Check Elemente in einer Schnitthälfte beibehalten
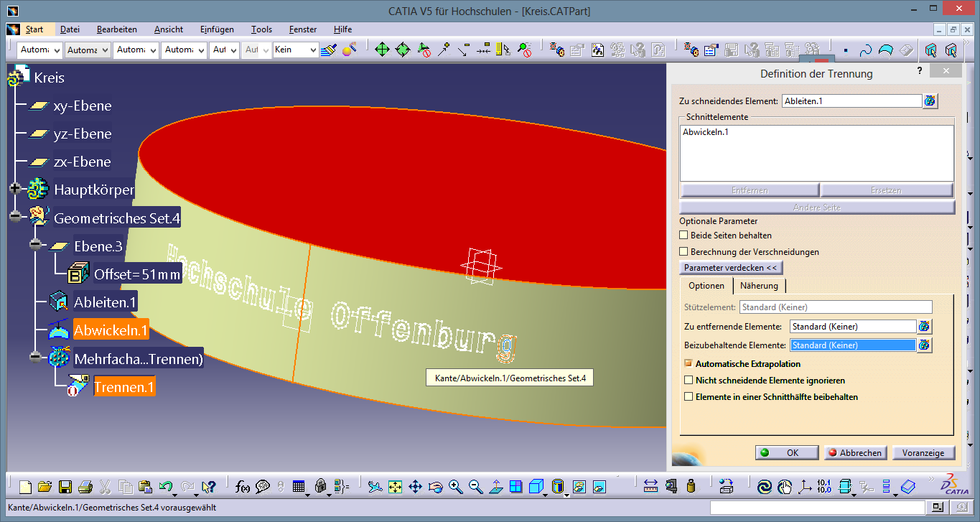Screen dimensions: 980x522 (689, 397)
